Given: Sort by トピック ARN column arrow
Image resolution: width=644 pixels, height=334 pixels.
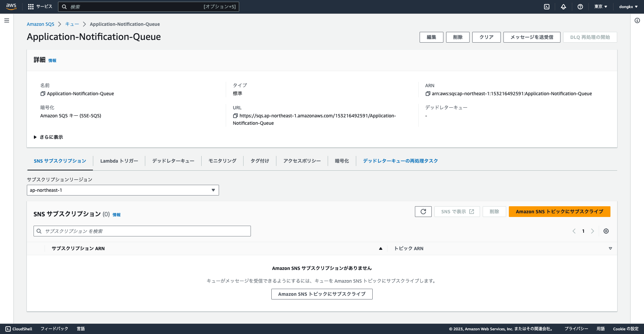Looking at the screenshot, I should [610, 248].
